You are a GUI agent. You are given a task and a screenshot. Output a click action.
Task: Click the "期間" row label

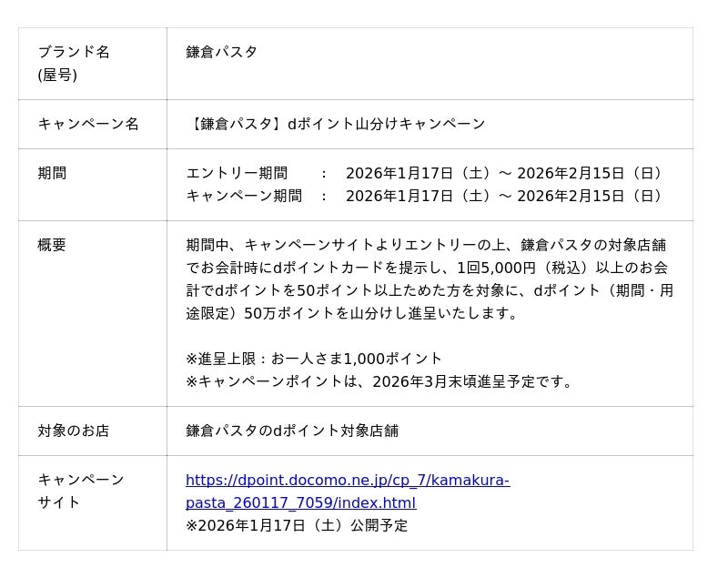coord(52,173)
